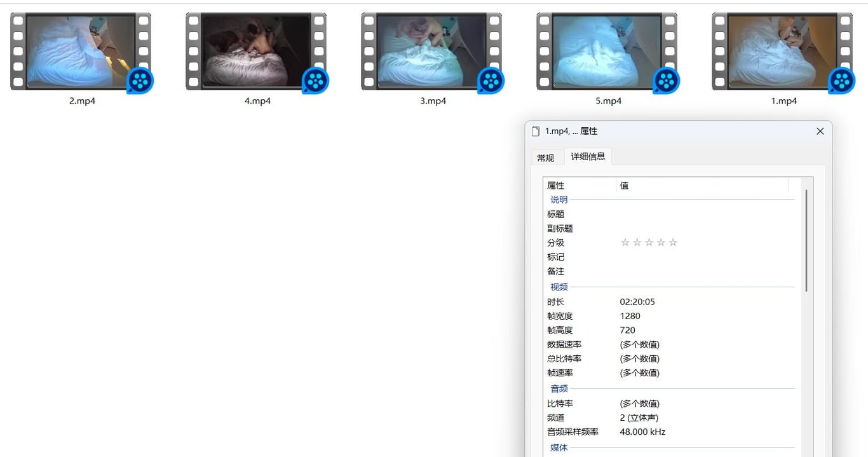Click the 音频采样频率 property label

coord(573,432)
